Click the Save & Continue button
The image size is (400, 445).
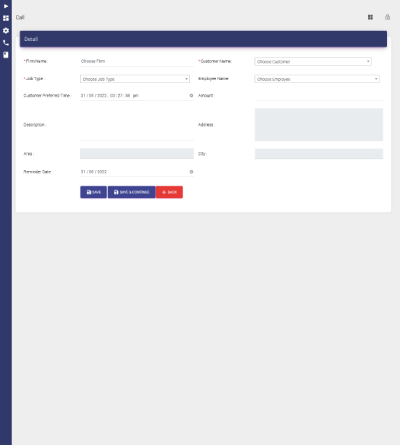[x=131, y=192]
